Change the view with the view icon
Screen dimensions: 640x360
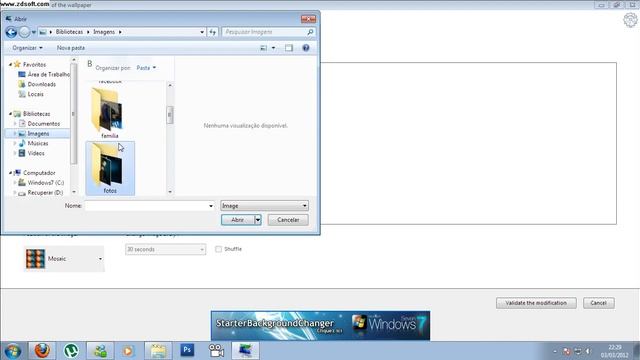(264, 48)
